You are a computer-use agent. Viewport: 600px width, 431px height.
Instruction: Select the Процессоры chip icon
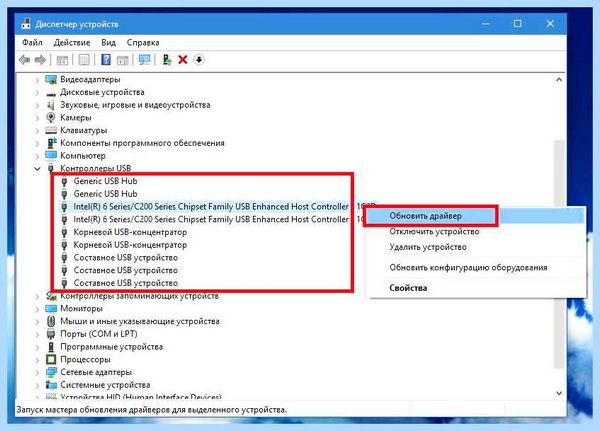(x=51, y=359)
